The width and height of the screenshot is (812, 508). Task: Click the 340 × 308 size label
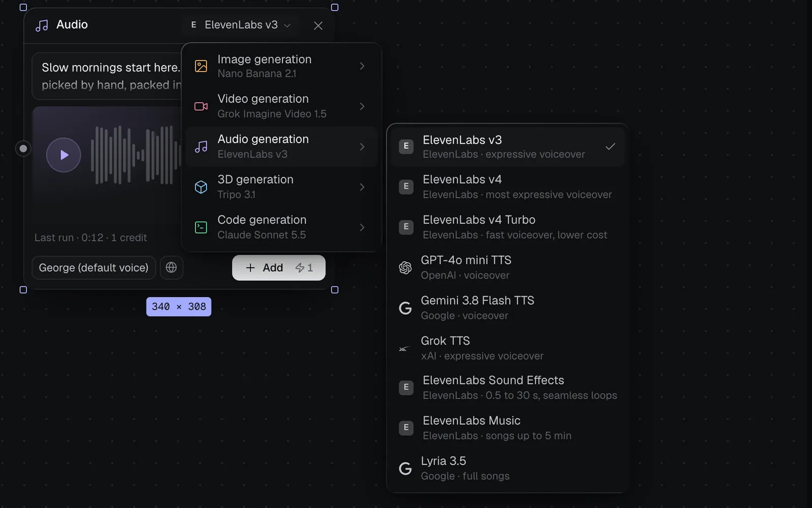[179, 307]
